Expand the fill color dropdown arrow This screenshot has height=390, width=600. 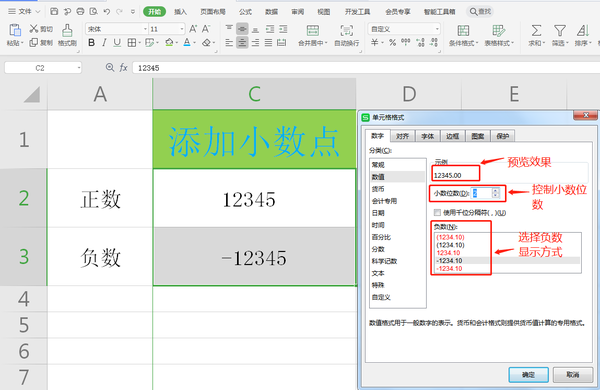tap(177, 42)
